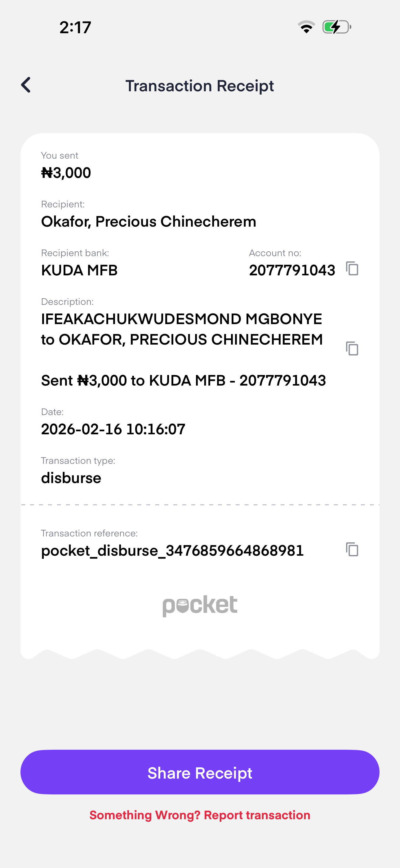Open the Report transaction link
Viewport: 400px width, 868px height.
(200, 815)
